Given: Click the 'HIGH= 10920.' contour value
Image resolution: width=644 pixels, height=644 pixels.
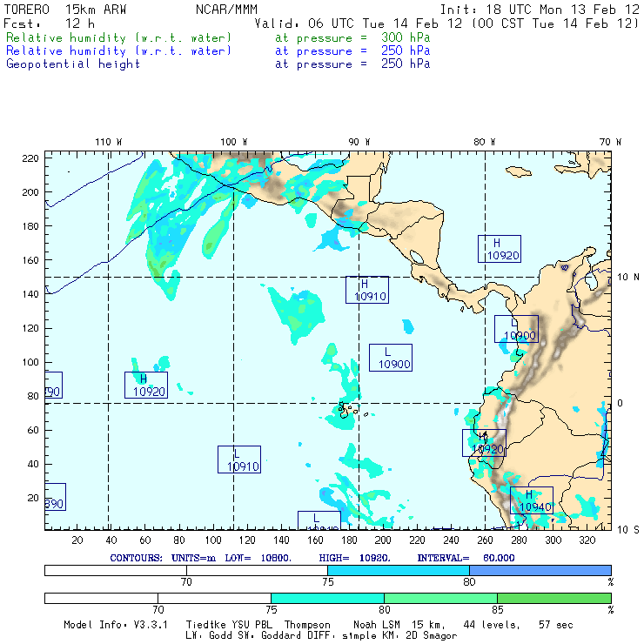Looking at the screenshot, I should tap(354, 558).
